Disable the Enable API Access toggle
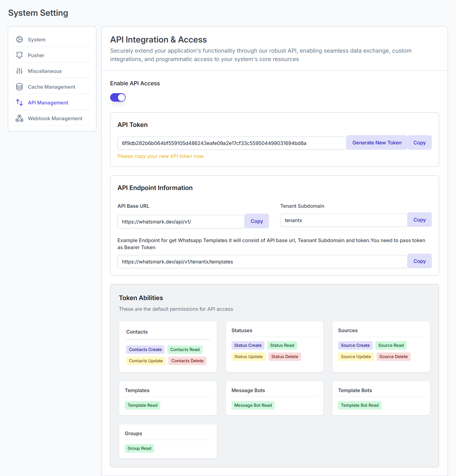 (x=118, y=97)
